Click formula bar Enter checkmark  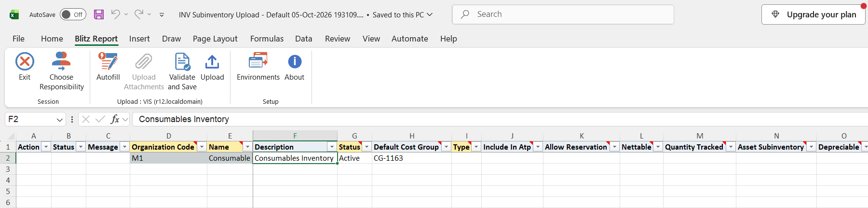point(100,119)
